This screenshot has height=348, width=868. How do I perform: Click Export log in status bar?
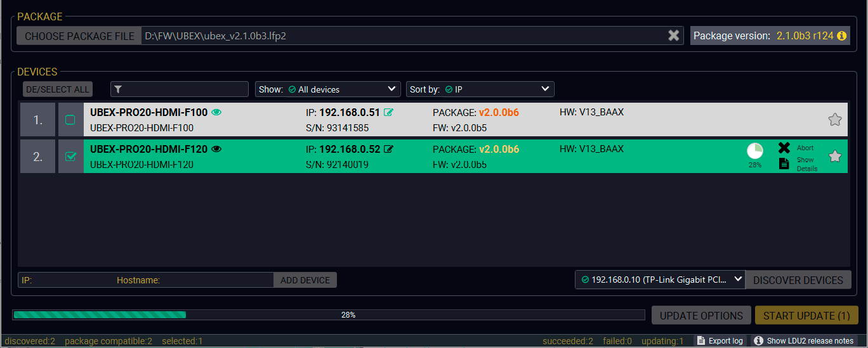click(x=719, y=341)
